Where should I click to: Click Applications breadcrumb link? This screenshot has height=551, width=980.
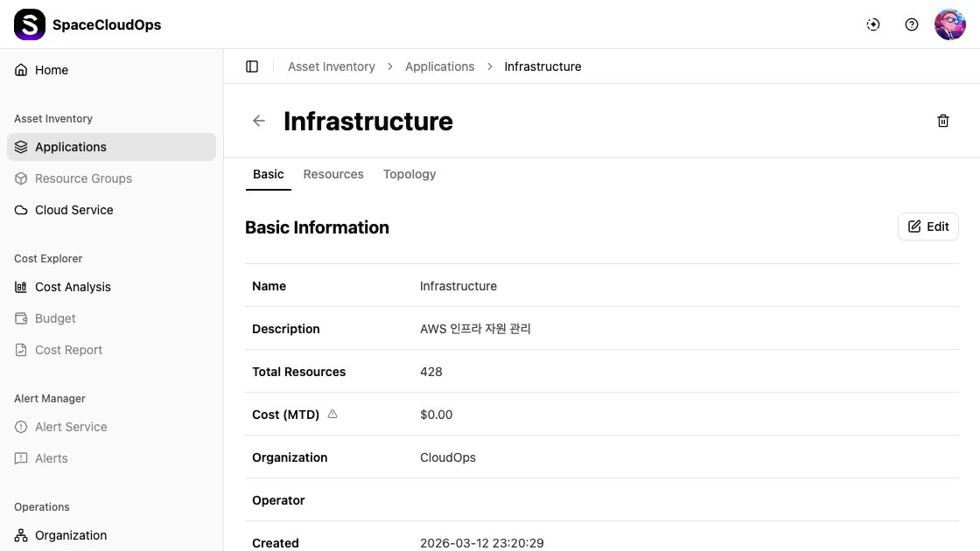(x=439, y=66)
